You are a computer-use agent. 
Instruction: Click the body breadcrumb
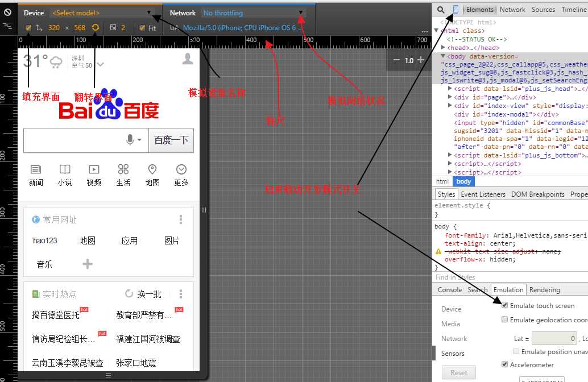[463, 181]
